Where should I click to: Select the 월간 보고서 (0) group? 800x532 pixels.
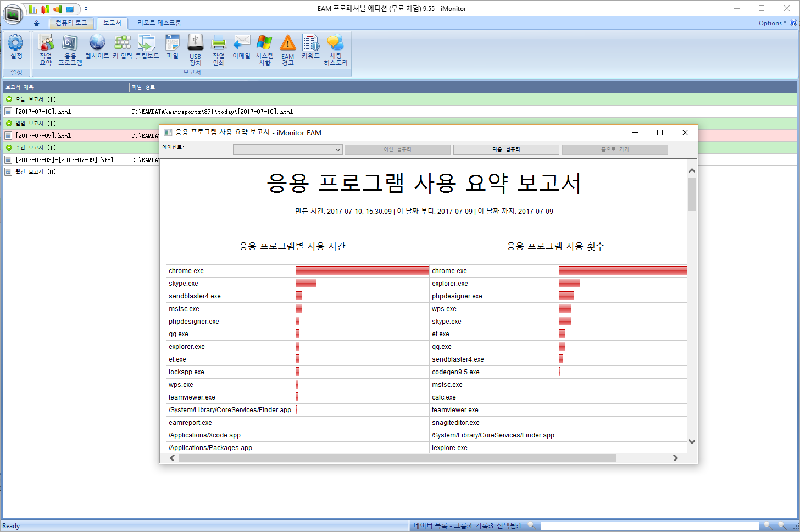[36, 172]
